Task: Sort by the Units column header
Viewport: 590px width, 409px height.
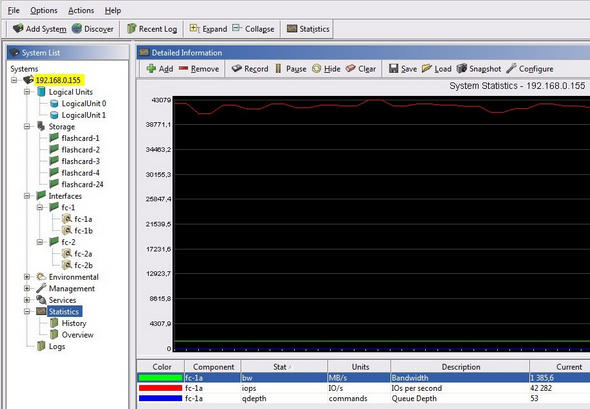Action: click(359, 366)
